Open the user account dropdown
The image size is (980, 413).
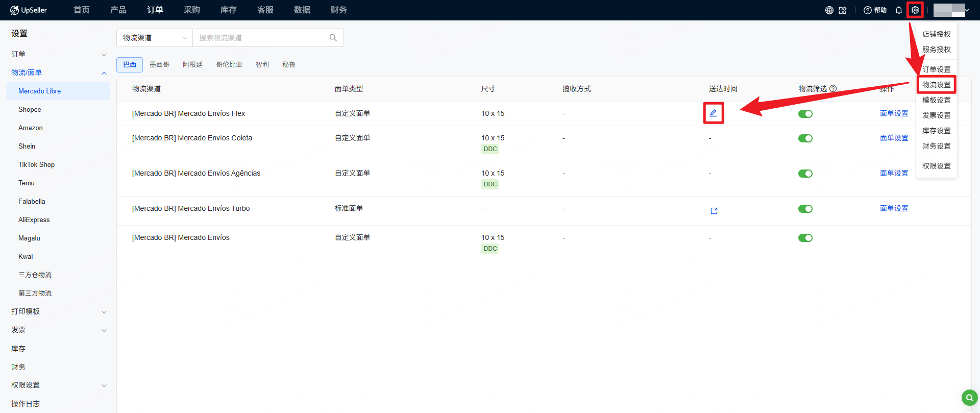(951, 10)
